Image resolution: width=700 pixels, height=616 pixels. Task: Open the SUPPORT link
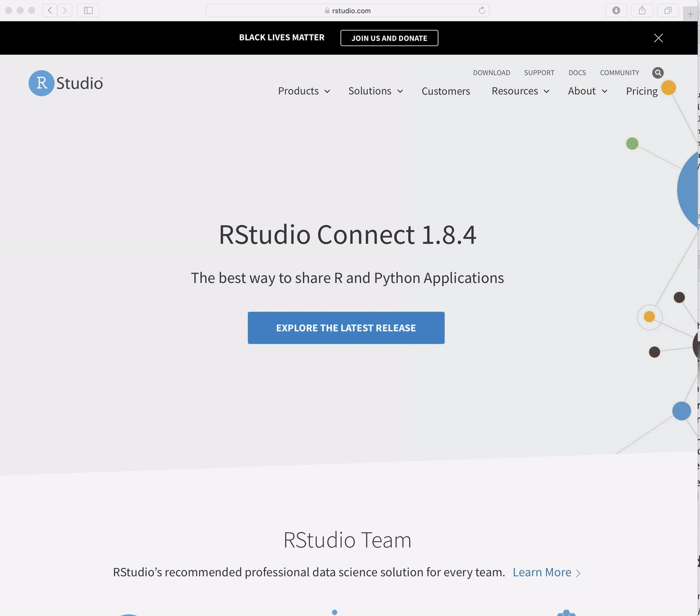(x=539, y=73)
